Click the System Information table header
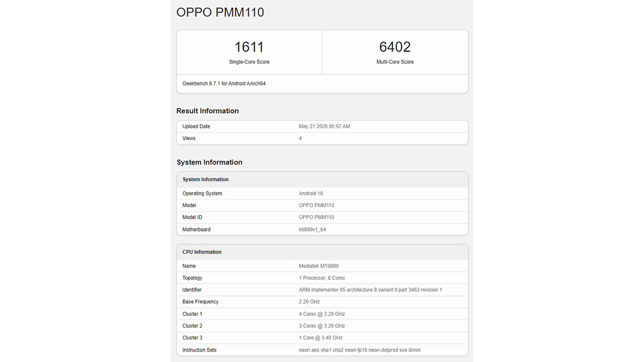Screen dimensions: 644x362 tap(206, 180)
